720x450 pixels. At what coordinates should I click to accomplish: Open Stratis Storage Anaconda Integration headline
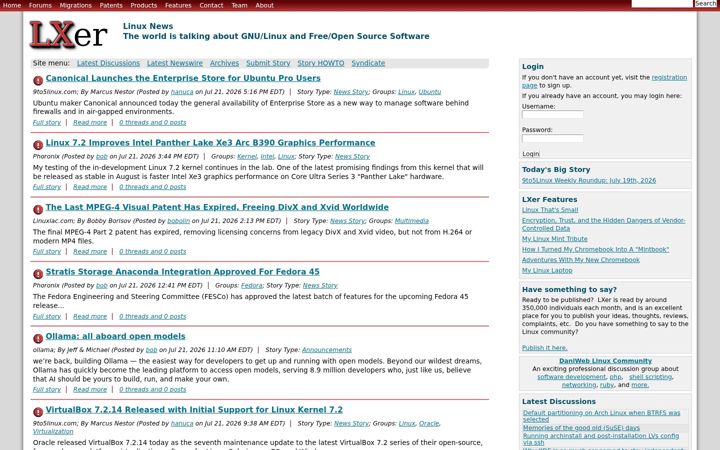[x=182, y=272]
